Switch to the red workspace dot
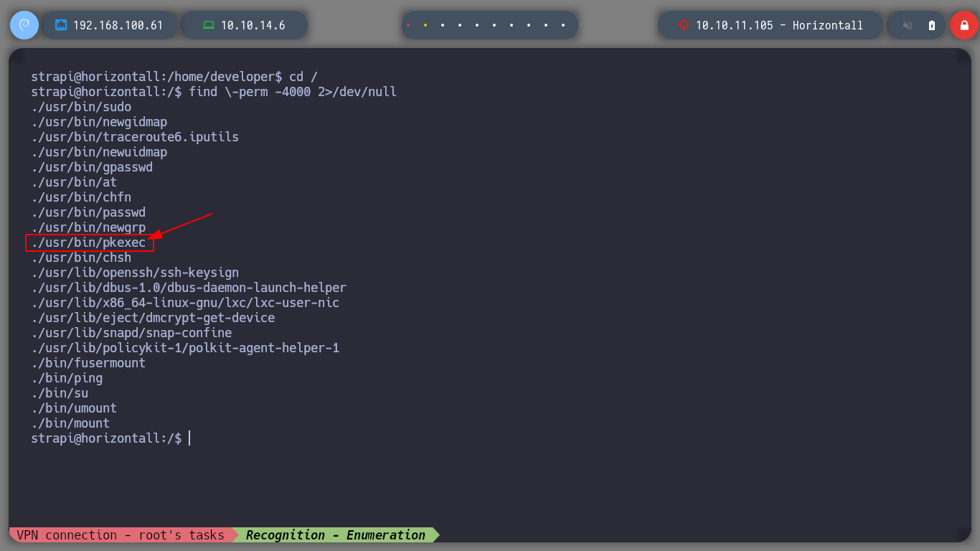This screenshot has width=980, height=551. (408, 25)
